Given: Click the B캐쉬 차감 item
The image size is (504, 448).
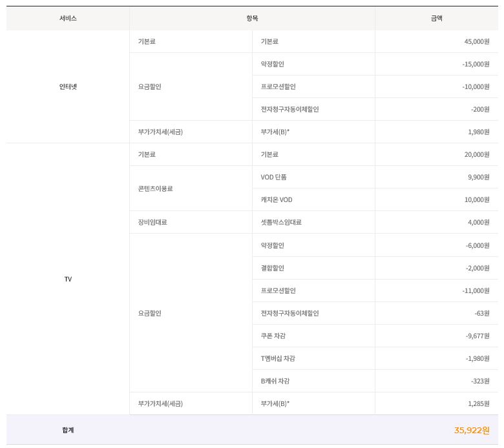Looking at the screenshot, I should tap(275, 382).
